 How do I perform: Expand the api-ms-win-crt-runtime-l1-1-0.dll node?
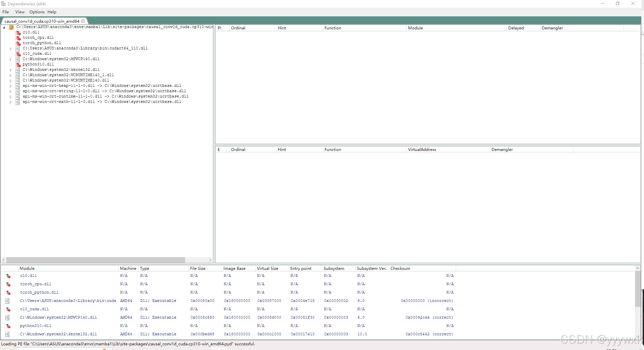tap(11, 97)
